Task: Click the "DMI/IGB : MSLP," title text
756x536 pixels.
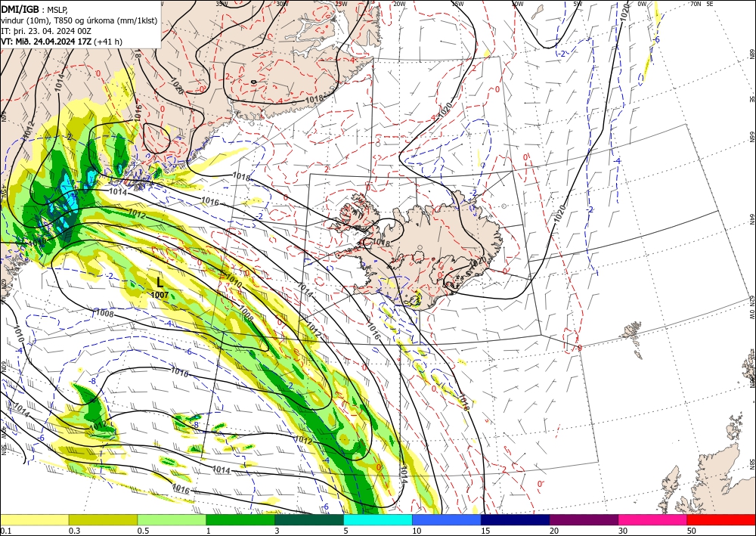Action: tap(34, 8)
